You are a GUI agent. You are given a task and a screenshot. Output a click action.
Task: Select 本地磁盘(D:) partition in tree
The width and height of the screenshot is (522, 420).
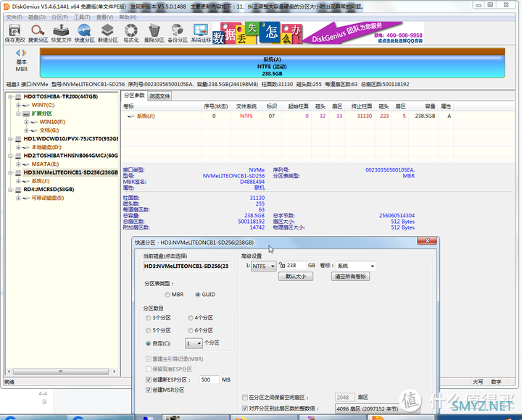[x=46, y=147]
